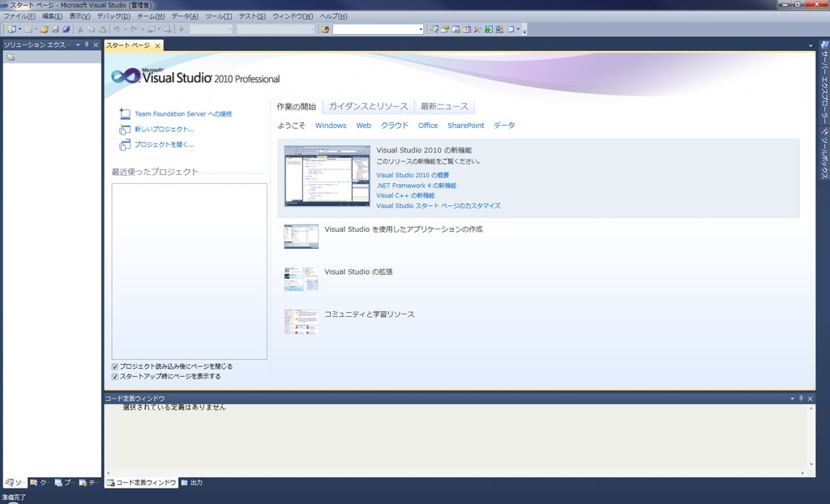This screenshot has width=830, height=504.
Task: Open スタート ページのカスタマイズ link
Action: coord(439,206)
